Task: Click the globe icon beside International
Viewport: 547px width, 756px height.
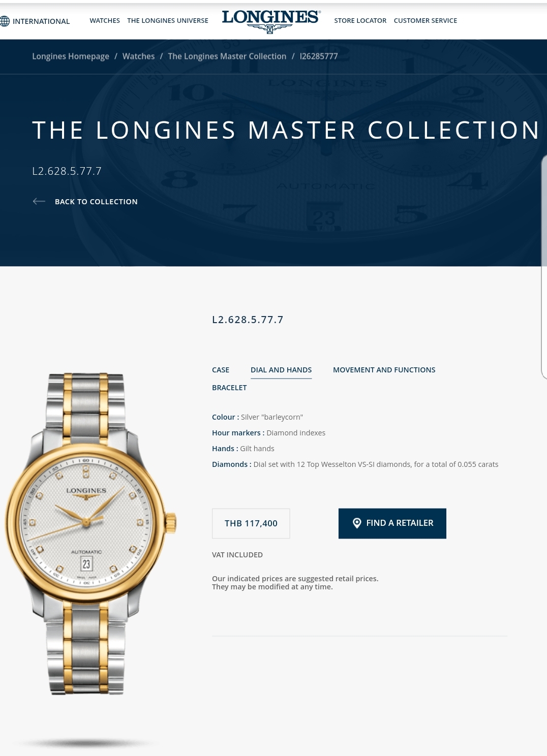Action: pyautogui.click(x=5, y=21)
